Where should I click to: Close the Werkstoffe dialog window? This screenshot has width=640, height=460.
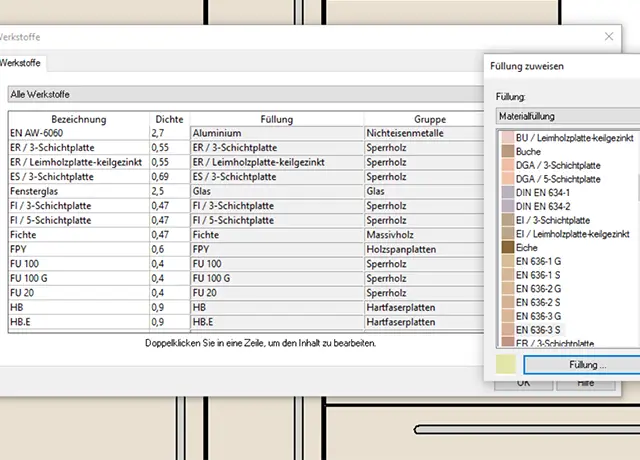coord(609,35)
